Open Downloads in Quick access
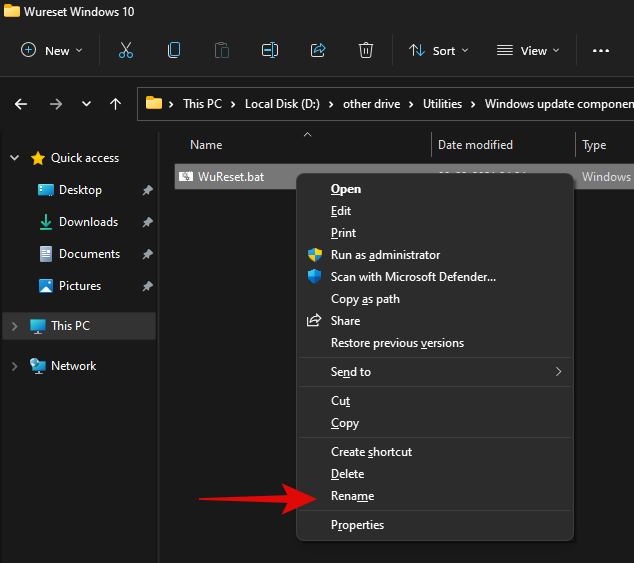This screenshot has width=634, height=563. coord(88,222)
